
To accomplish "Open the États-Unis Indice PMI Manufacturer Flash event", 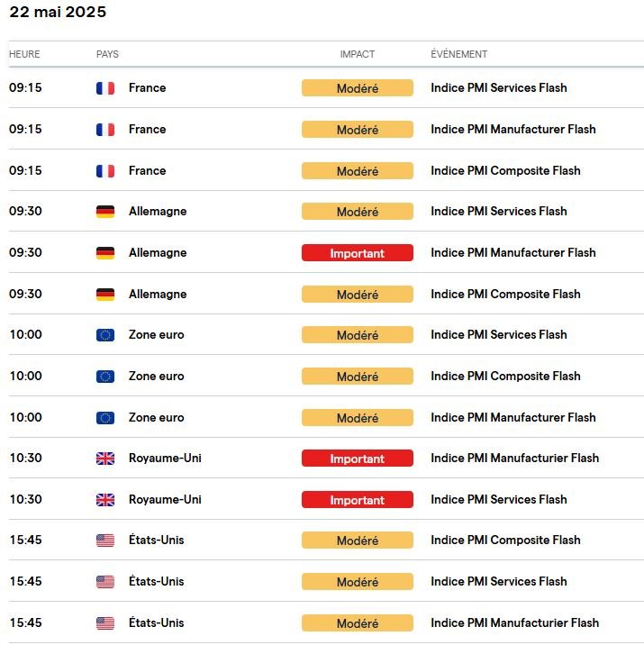I will (514, 623).
